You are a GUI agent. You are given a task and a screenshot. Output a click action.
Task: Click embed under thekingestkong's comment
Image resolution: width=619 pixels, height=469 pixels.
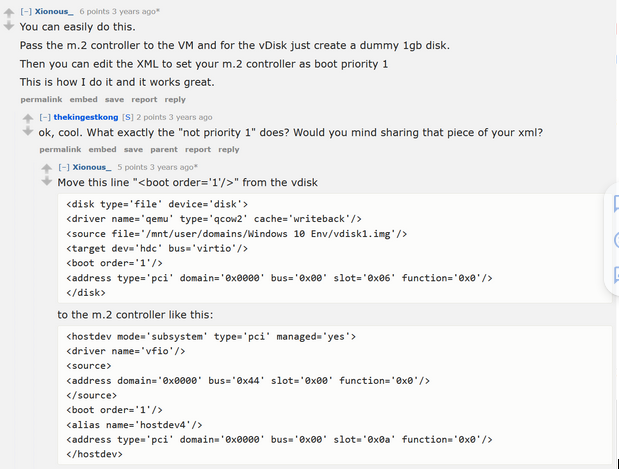[x=103, y=150]
